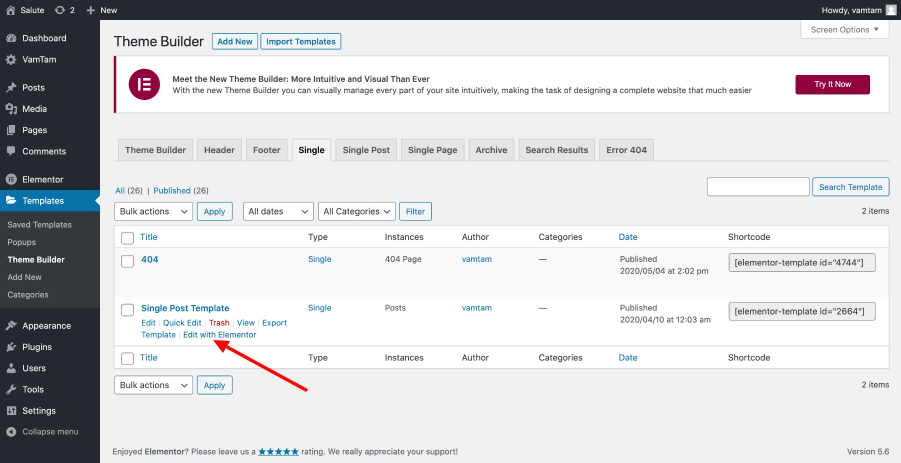This screenshot has height=463, width=901.
Task: Switch to the Theme Builder tab
Action: click(x=155, y=150)
